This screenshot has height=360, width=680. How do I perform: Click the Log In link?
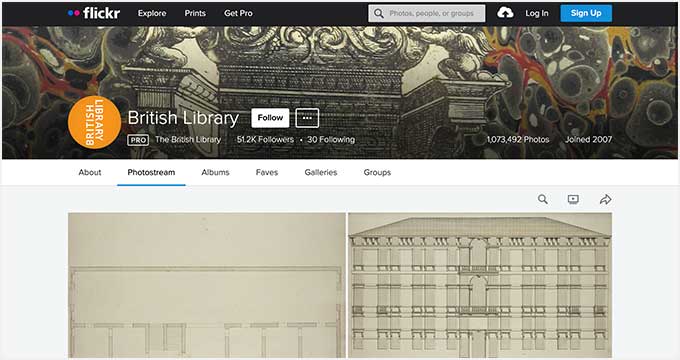(x=536, y=13)
